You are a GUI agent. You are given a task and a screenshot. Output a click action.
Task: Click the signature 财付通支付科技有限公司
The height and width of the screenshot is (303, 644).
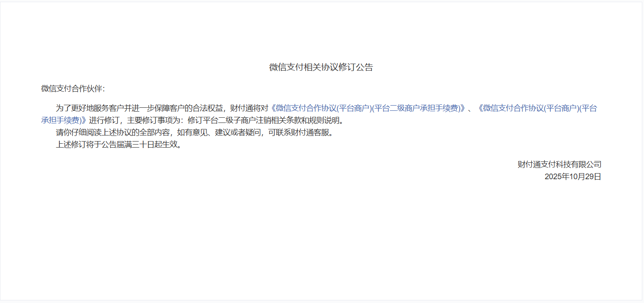point(559,164)
